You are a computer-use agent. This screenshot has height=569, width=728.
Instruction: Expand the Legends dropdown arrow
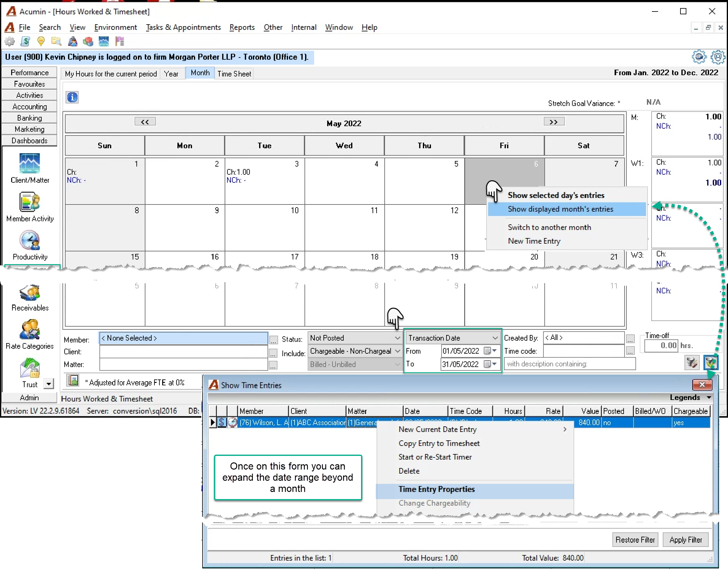[709, 397]
